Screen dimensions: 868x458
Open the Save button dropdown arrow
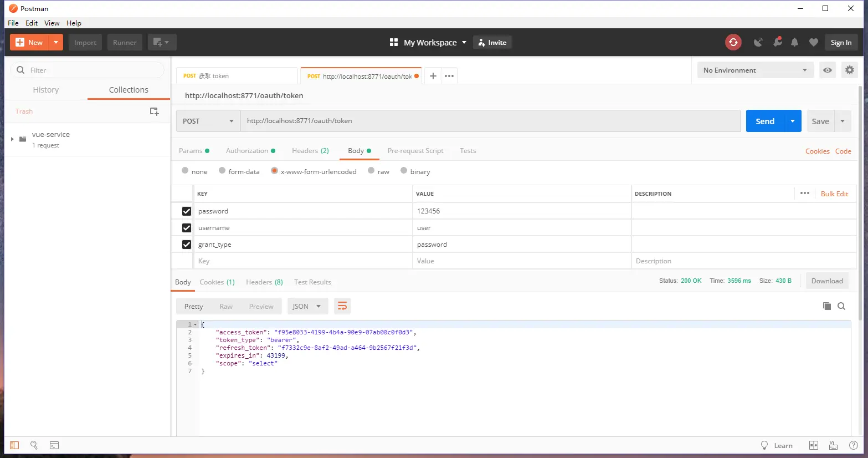[843, 121]
